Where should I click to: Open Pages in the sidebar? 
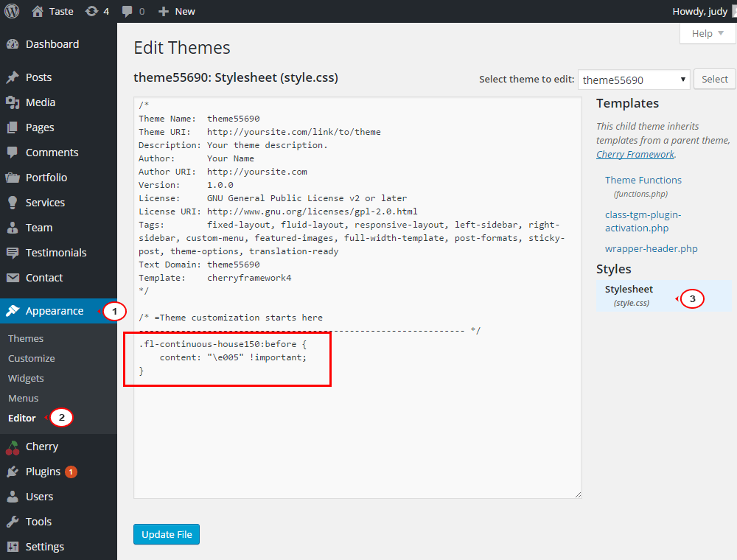40,127
